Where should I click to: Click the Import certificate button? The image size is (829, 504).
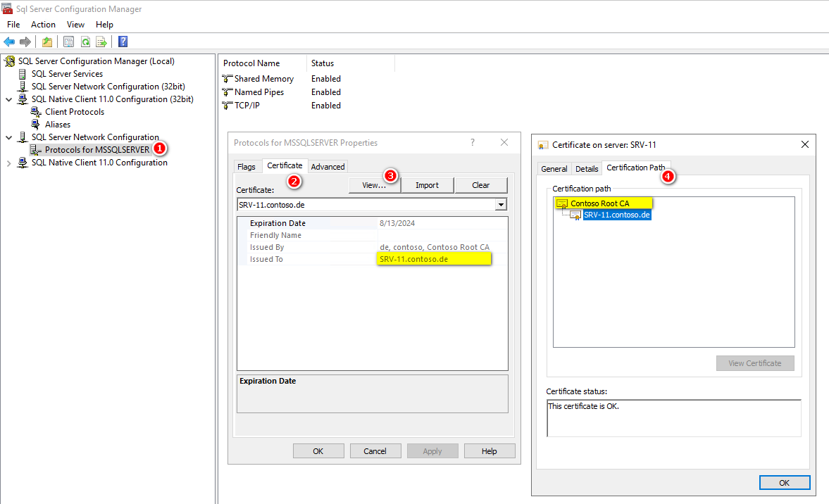click(x=428, y=185)
